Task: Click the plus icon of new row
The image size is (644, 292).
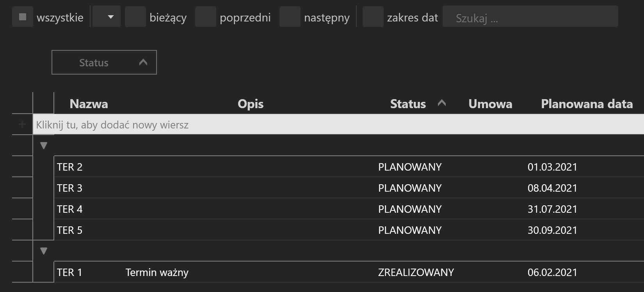Action: tap(22, 125)
